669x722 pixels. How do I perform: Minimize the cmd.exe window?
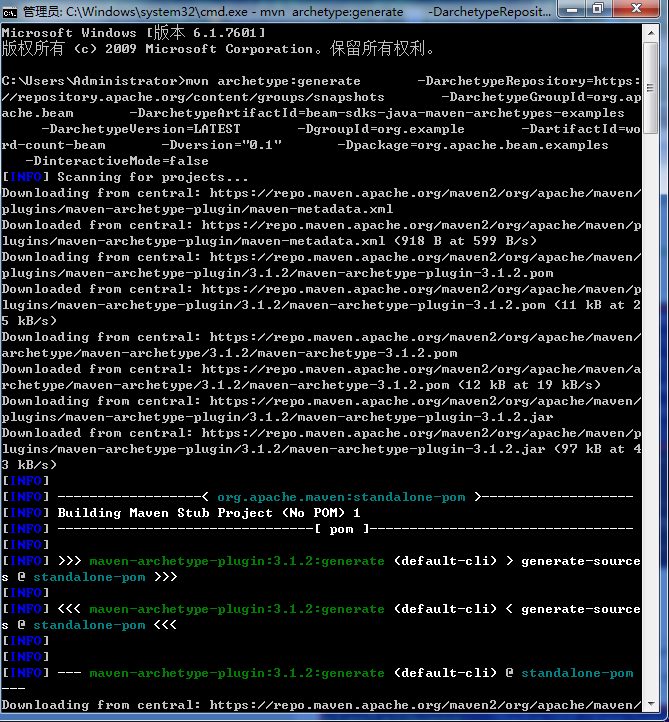[x=572, y=9]
